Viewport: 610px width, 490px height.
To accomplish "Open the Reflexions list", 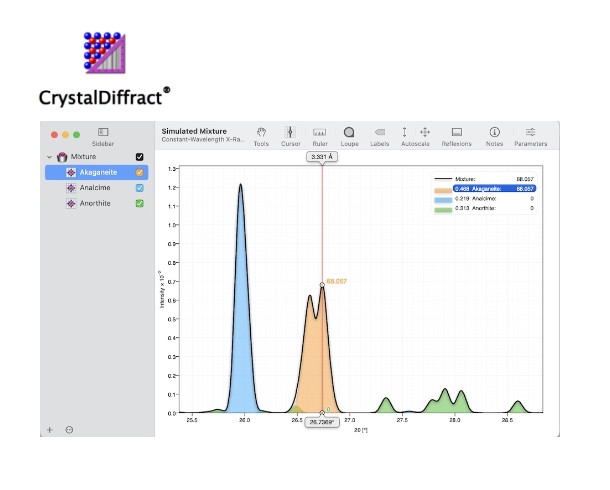I will [x=456, y=133].
